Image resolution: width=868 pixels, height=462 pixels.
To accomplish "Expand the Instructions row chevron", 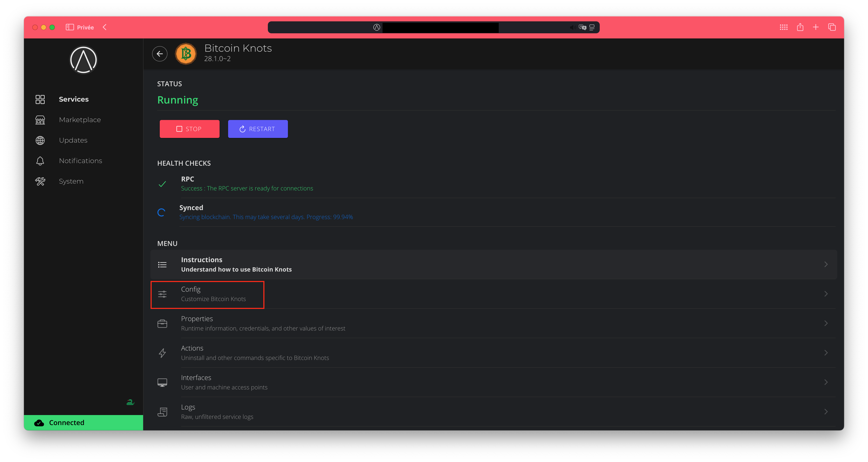I will coord(825,264).
